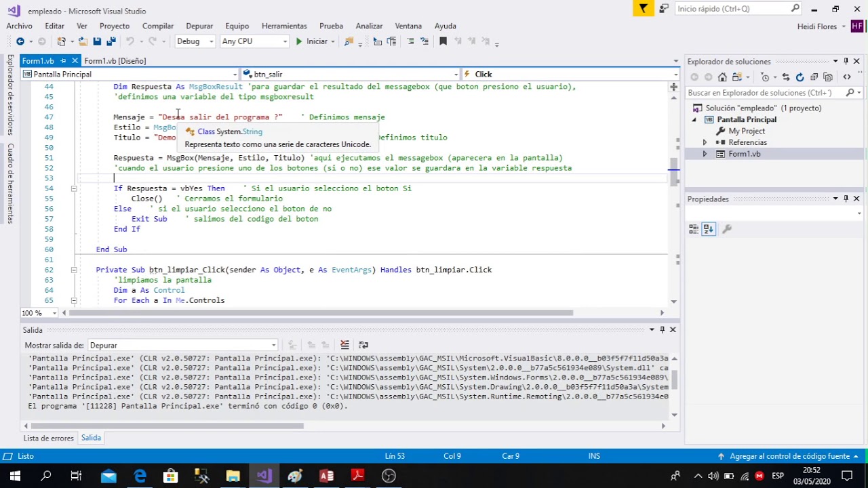This screenshot has height=488, width=868.
Task: Toggle a bookmark with the flag icon
Action: (443, 41)
